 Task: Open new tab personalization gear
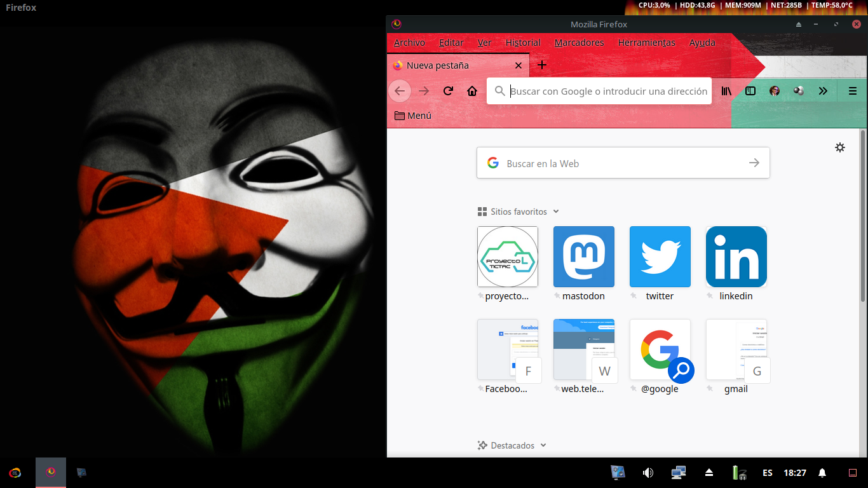click(840, 147)
